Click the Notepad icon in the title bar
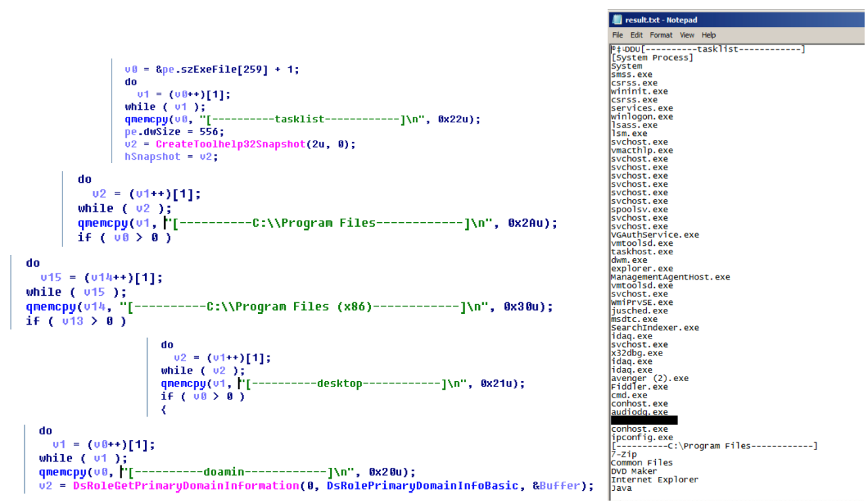Image resolution: width=868 pixels, height=504 pixels. click(616, 20)
